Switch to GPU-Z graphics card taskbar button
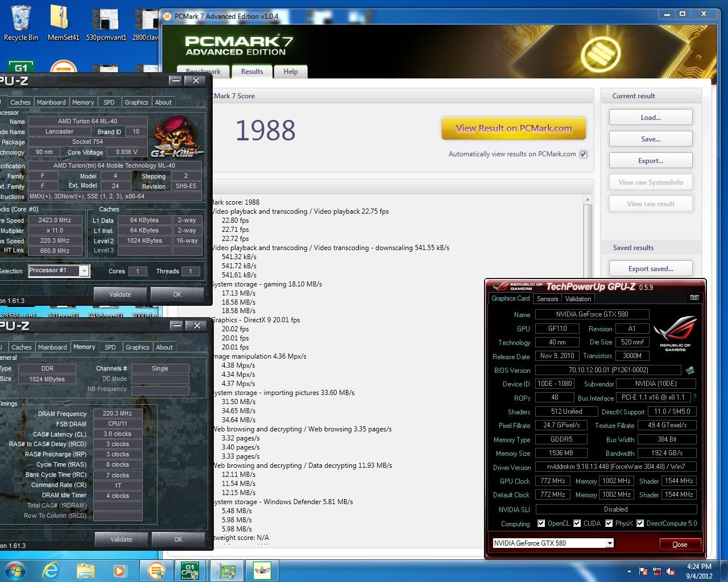Viewport: 728px width, 582px height. (x=227, y=570)
